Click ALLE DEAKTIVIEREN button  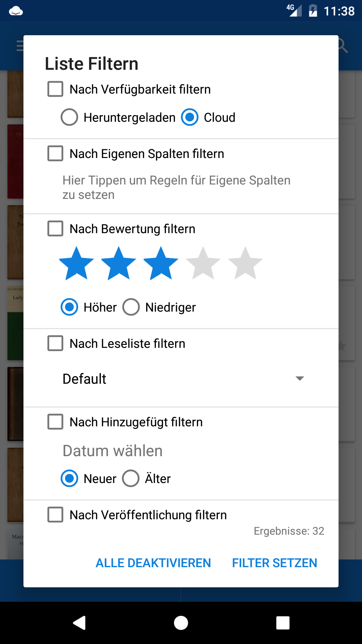[x=154, y=563]
